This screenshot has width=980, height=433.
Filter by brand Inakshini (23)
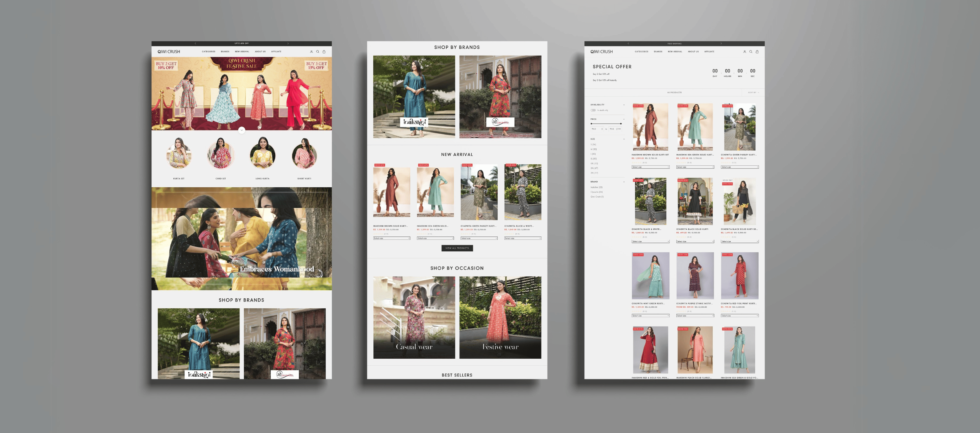pyautogui.click(x=597, y=187)
